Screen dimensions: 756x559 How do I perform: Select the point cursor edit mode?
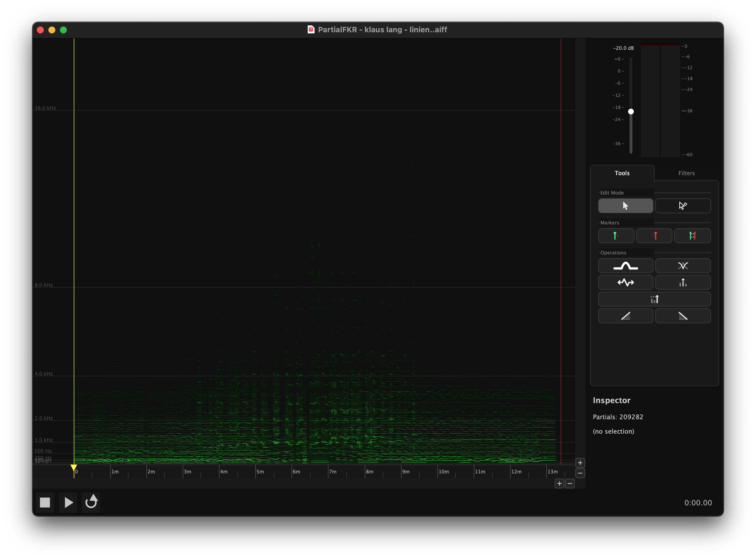click(x=683, y=206)
